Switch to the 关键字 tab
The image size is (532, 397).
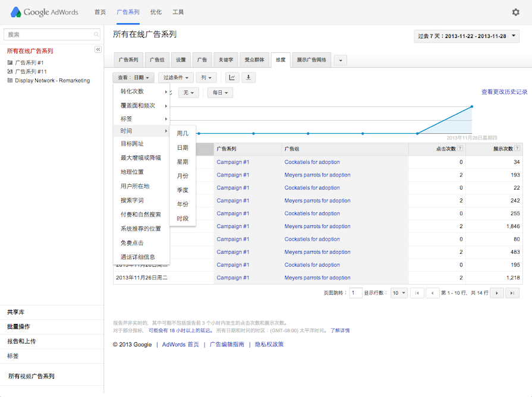226,60
